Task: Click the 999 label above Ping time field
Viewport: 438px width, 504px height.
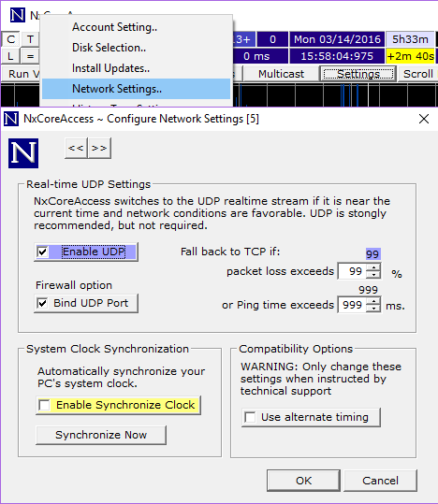Action: point(368,290)
